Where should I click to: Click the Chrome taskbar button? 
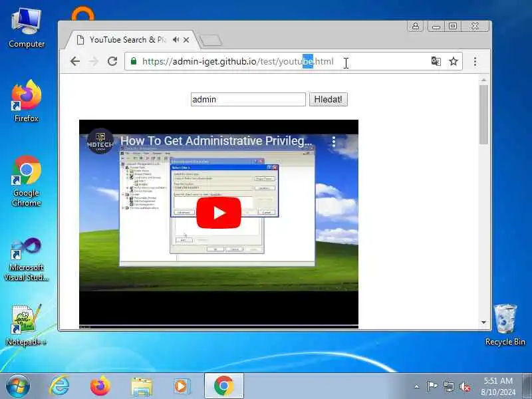224,386
